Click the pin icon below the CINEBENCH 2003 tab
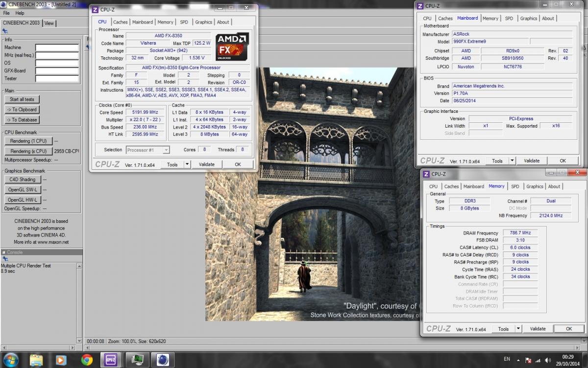The width and height of the screenshot is (588, 368). click(x=5, y=30)
